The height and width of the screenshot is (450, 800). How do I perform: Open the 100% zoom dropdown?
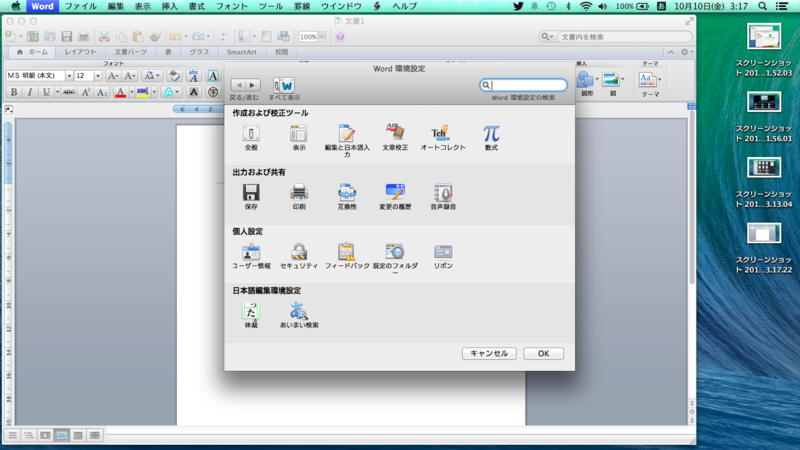[321, 37]
